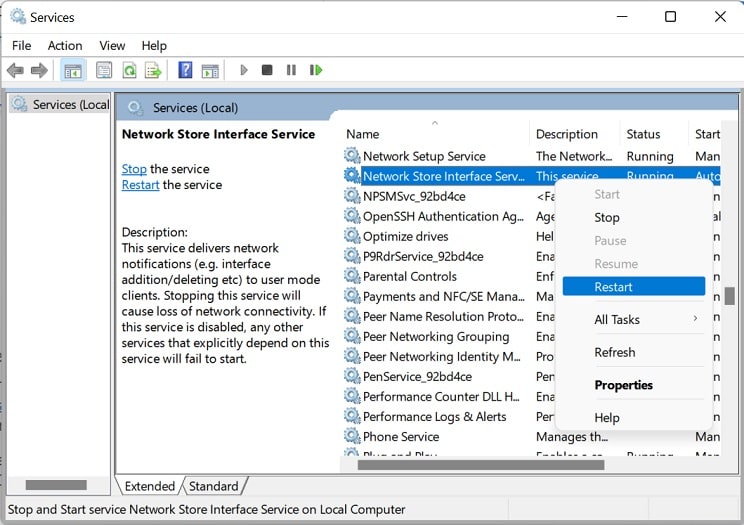This screenshot has width=744, height=525.
Task: Maximize the Services window
Action: coord(670,17)
